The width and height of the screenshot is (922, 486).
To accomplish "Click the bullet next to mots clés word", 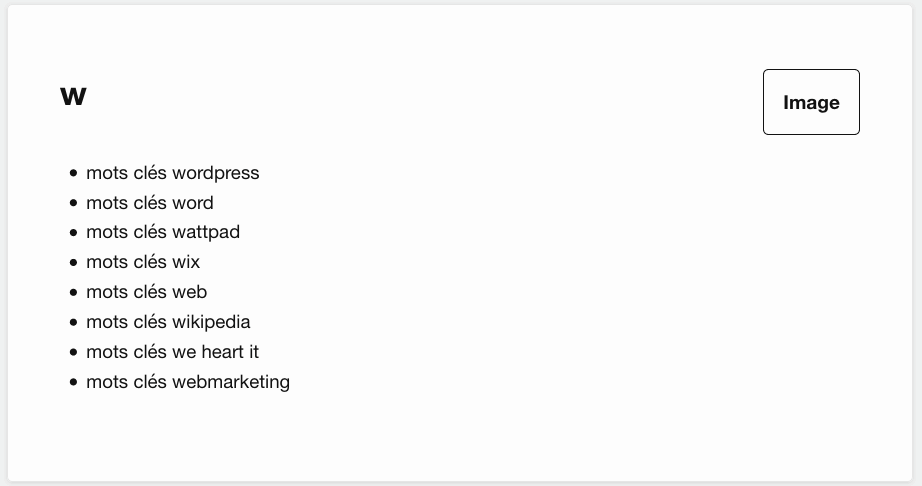I will 73,203.
